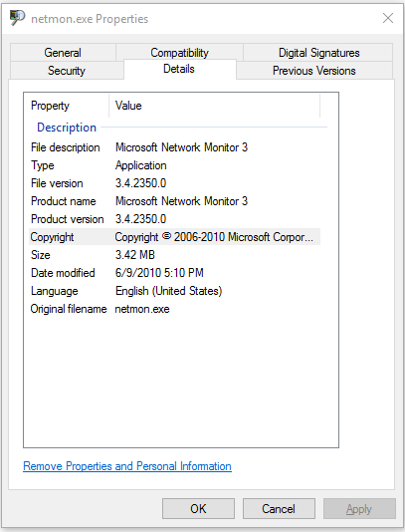Click File version value 3.4.2350.0
The width and height of the screenshot is (405, 532).
pos(140,183)
